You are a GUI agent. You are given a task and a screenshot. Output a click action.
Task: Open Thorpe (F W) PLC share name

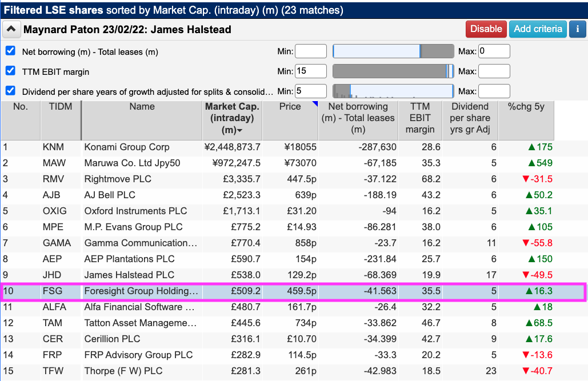click(x=123, y=371)
